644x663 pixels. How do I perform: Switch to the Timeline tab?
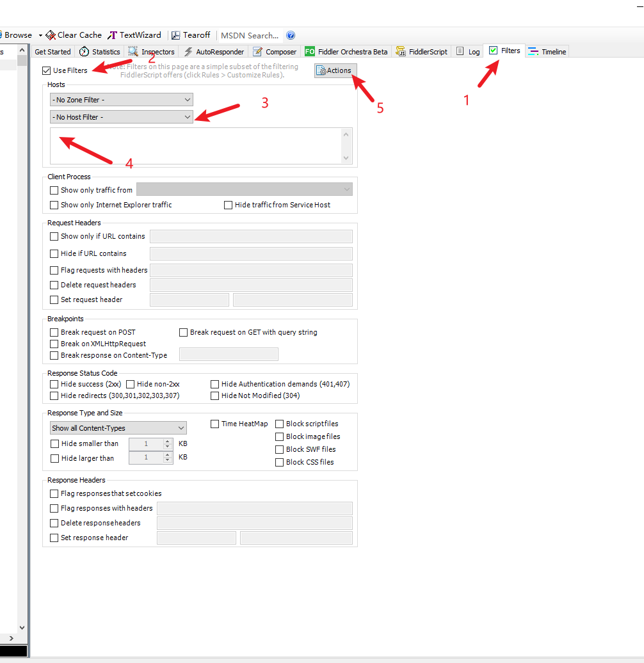(547, 52)
